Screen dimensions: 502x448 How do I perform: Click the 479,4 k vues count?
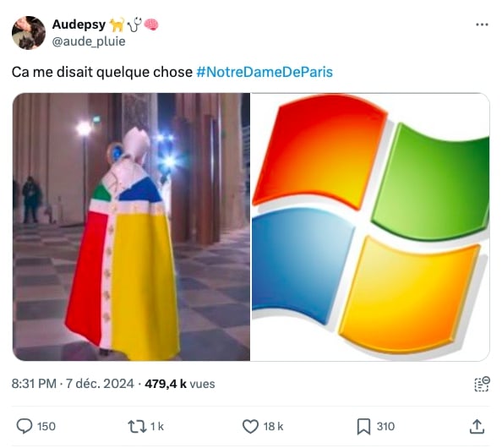[180, 384]
